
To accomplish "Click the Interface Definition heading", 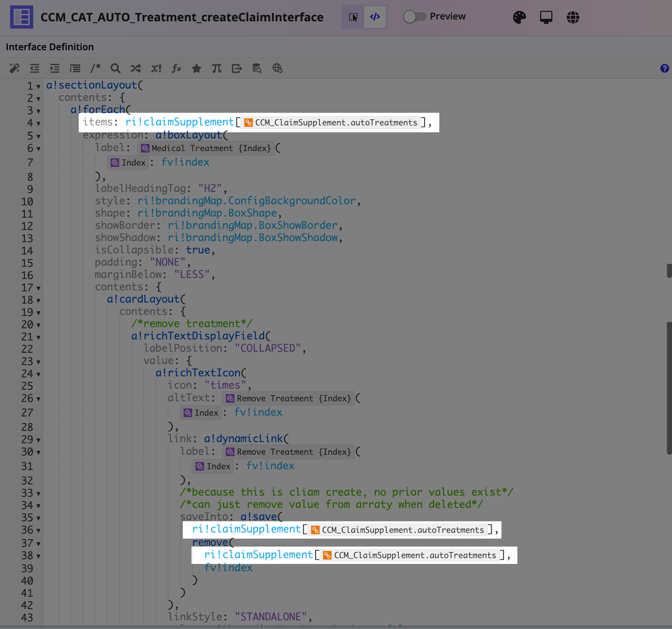I will coord(50,47).
